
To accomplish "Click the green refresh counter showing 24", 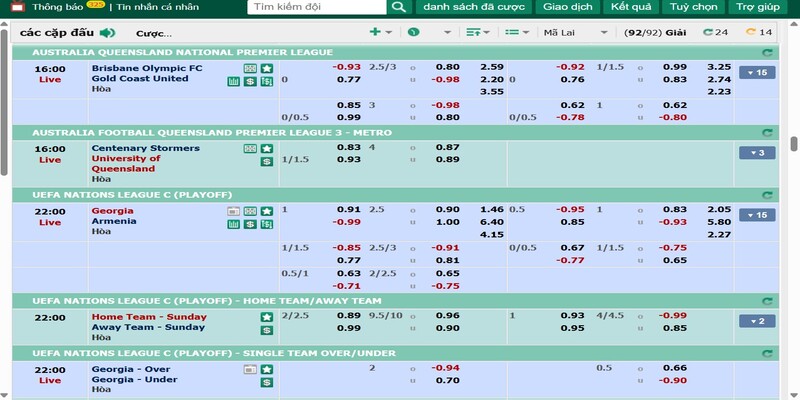I will pyautogui.click(x=715, y=33).
